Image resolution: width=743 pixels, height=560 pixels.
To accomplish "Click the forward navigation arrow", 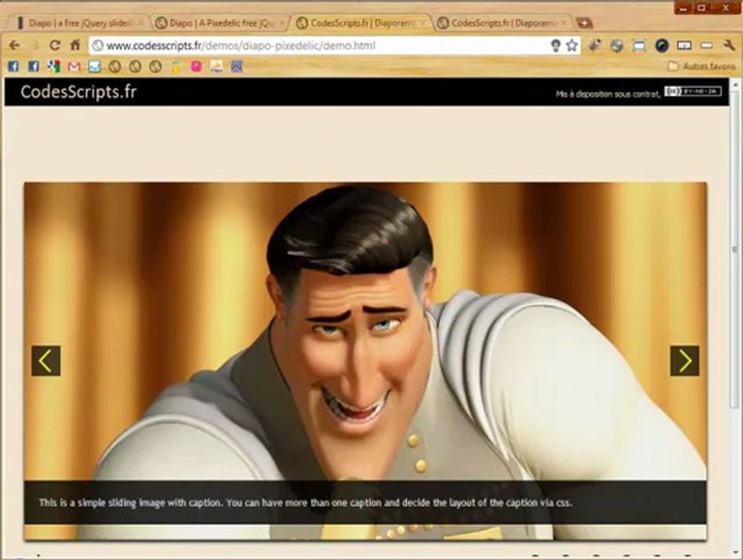I will (34, 45).
